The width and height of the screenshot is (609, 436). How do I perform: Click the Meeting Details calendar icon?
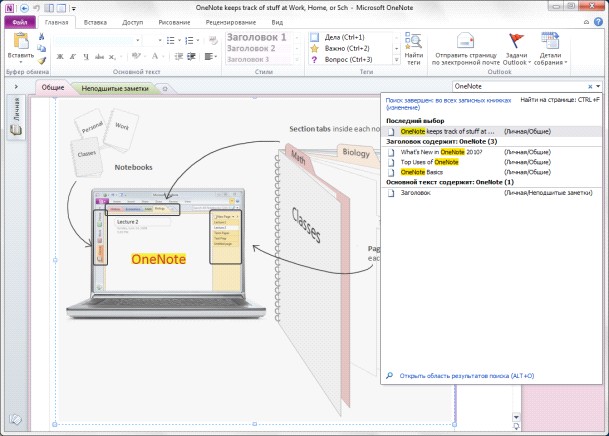[550, 41]
